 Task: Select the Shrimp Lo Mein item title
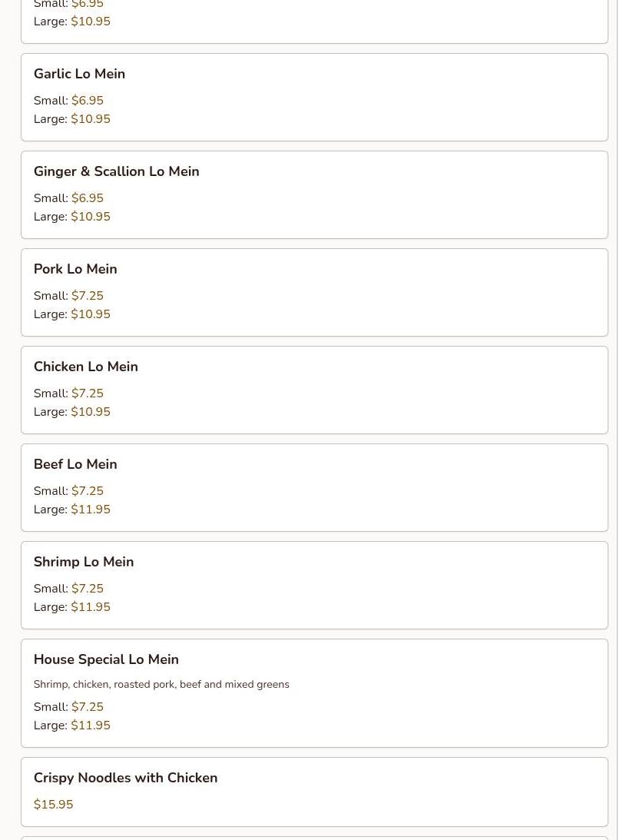[x=83, y=562]
